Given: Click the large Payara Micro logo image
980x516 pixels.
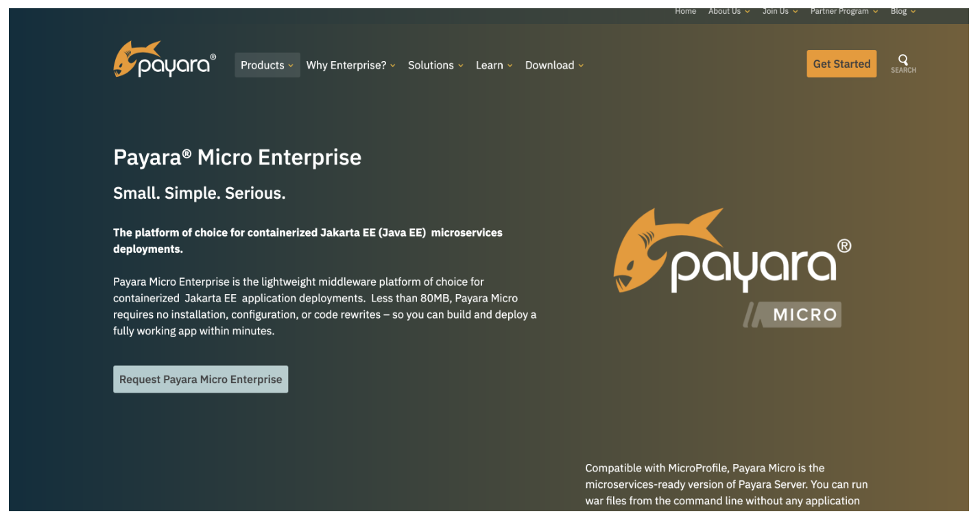Looking at the screenshot, I should coord(732,268).
